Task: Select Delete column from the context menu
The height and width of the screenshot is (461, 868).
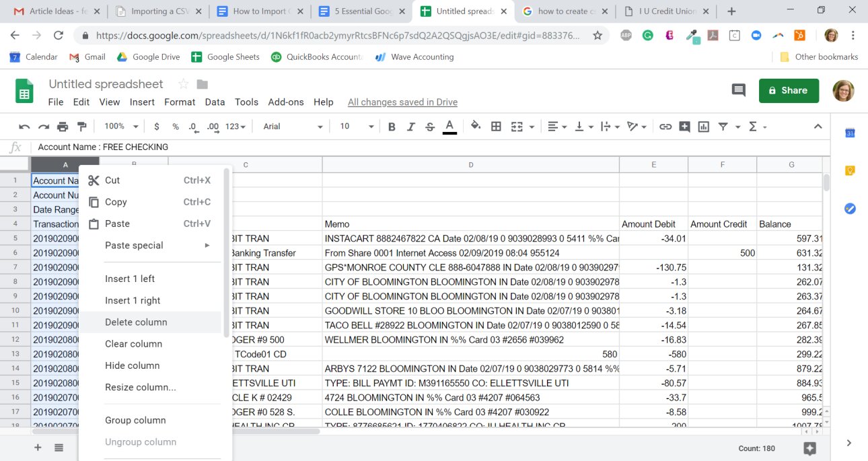Action: (x=135, y=322)
